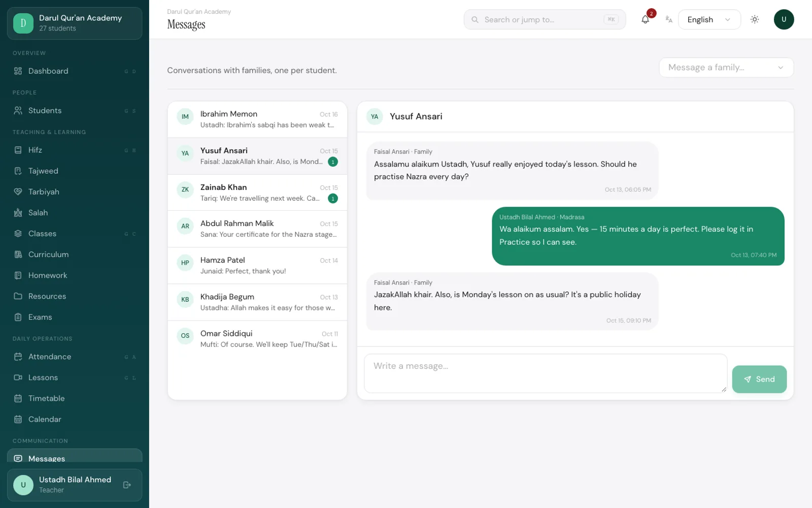Click the translate language icon
This screenshot has height=508, width=812.
click(669, 19)
